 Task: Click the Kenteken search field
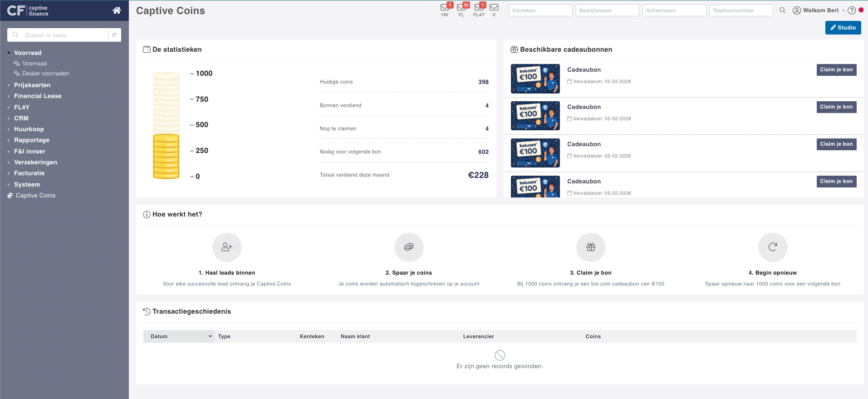coord(540,10)
